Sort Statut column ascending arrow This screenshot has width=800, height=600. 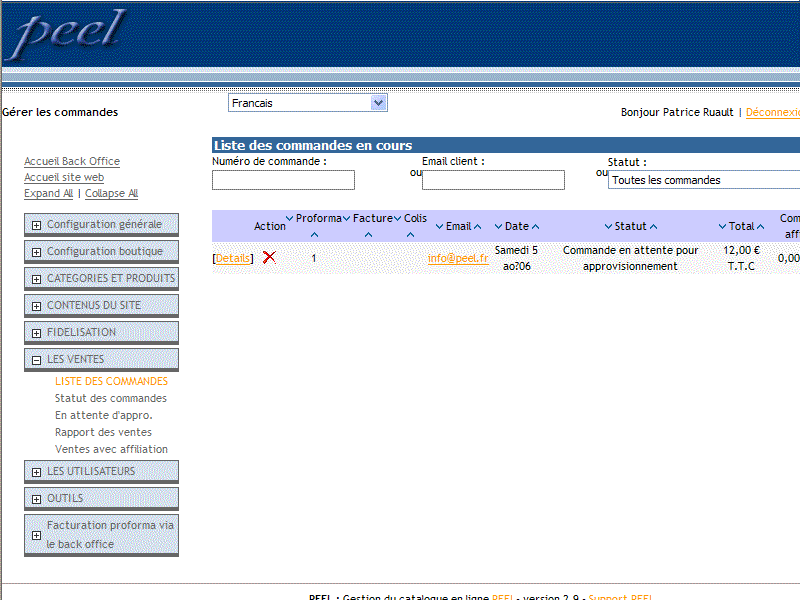point(654,227)
